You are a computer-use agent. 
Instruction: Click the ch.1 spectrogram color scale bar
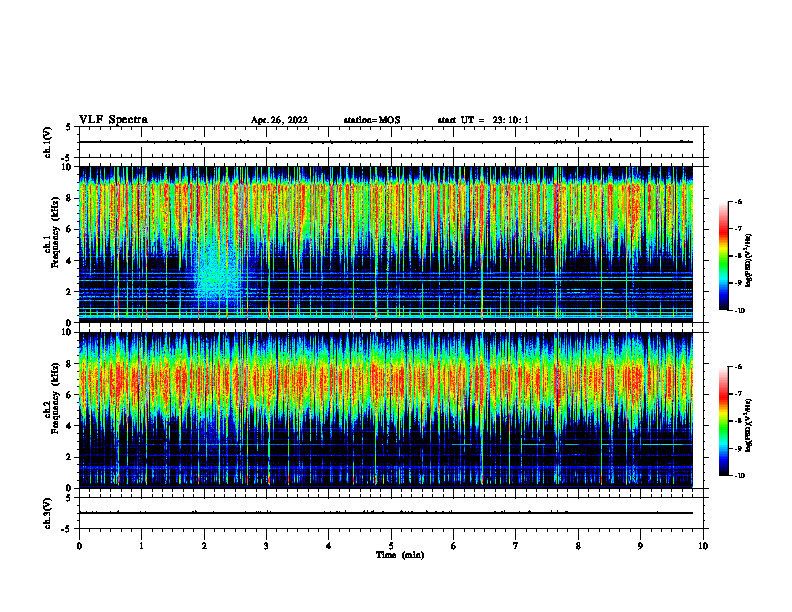pyautogui.click(x=723, y=256)
